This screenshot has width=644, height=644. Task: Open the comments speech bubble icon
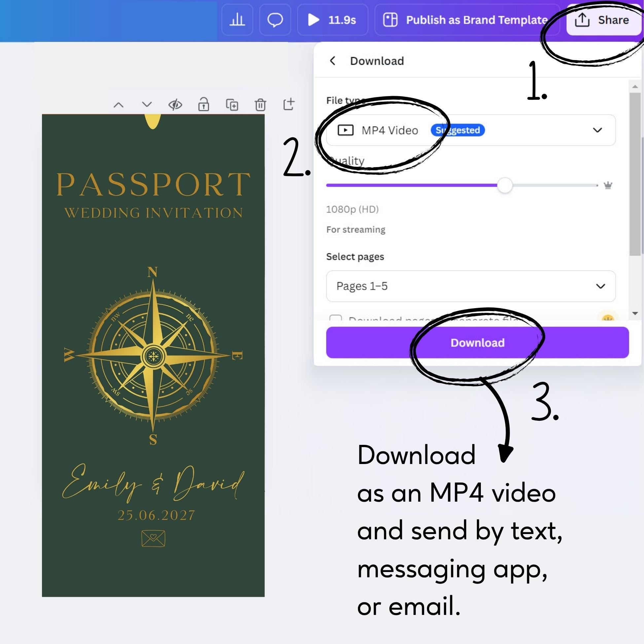(275, 20)
